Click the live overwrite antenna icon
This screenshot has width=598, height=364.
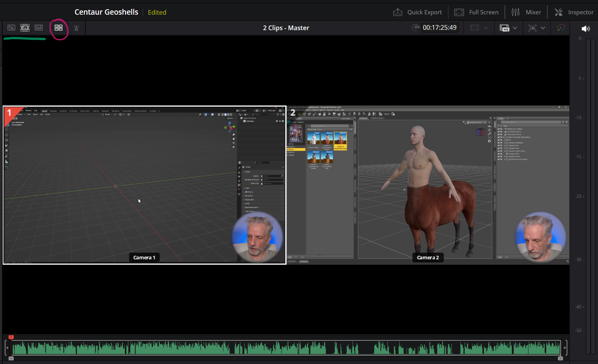tap(76, 28)
